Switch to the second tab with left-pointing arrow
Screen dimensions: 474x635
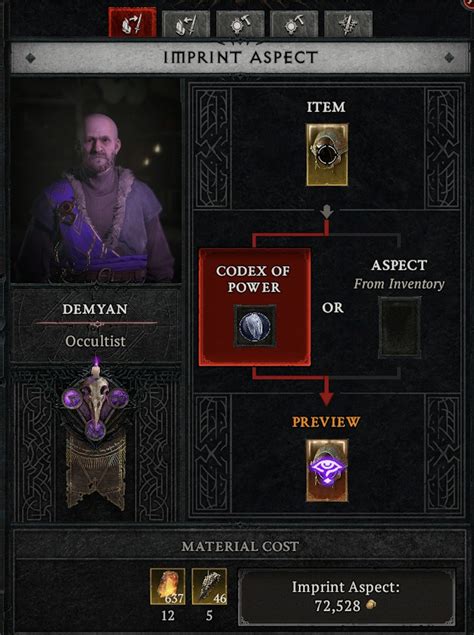[186, 24]
